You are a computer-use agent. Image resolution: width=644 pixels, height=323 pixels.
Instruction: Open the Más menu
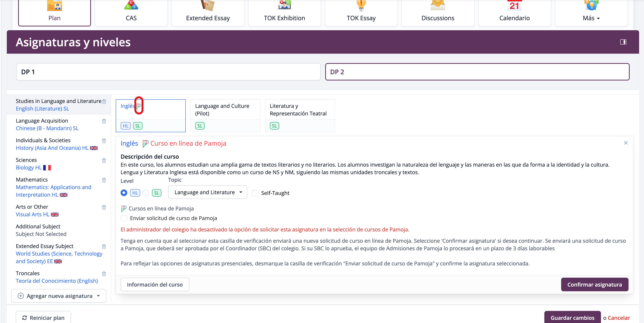[591, 18]
